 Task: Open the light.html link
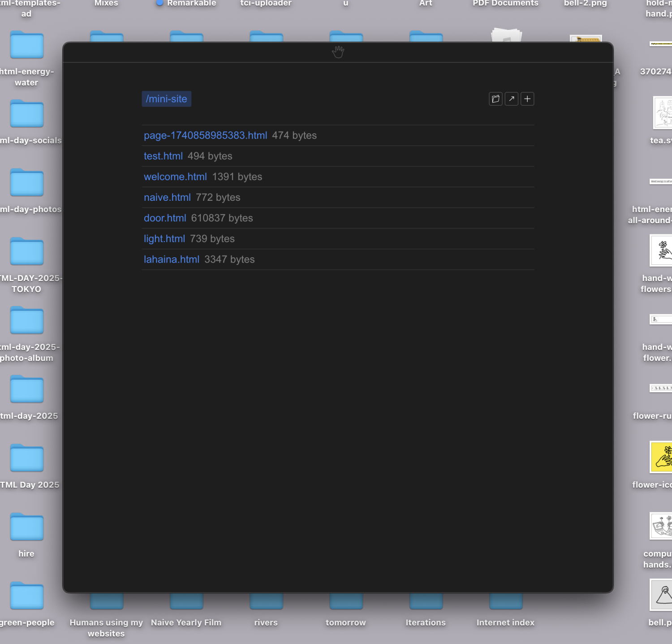pos(164,239)
